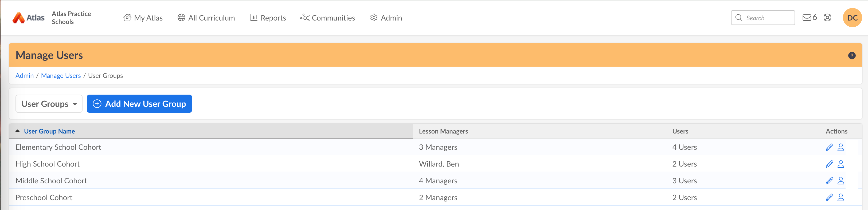This screenshot has width=868, height=210.
Task: Edit the Elementary School Cohort group
Action: point(829,147)
